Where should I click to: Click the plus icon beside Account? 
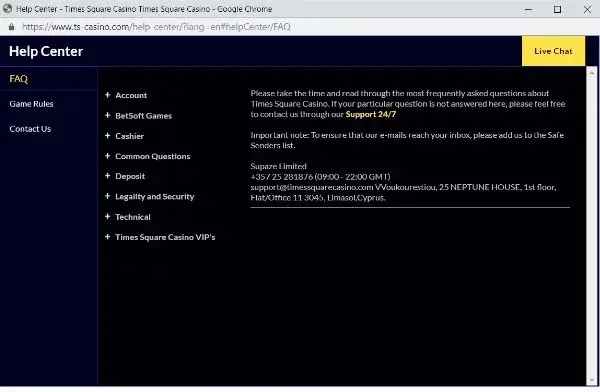point(108,95)
